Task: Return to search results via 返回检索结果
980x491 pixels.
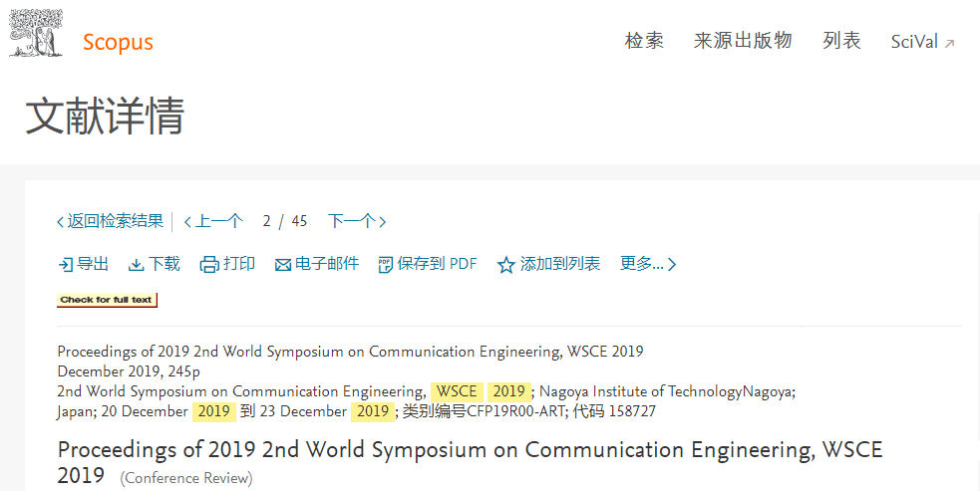Action: [x=110, y=221]
